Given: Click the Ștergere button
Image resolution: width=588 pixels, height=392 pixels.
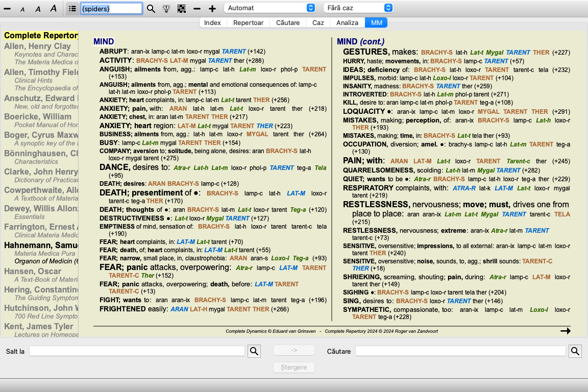Looking at the screenshot, I should pos(294,367).
